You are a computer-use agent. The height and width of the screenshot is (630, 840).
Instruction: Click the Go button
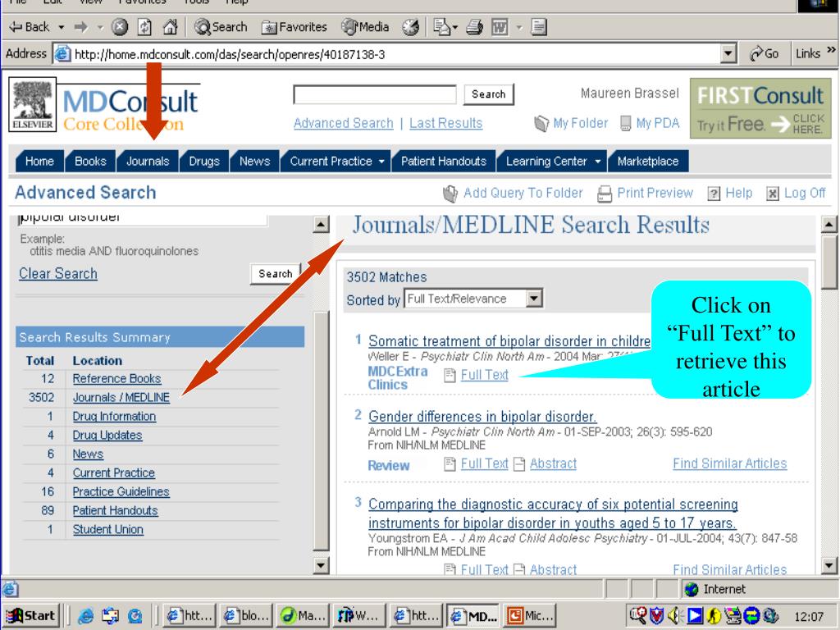[x=765, y=53]
